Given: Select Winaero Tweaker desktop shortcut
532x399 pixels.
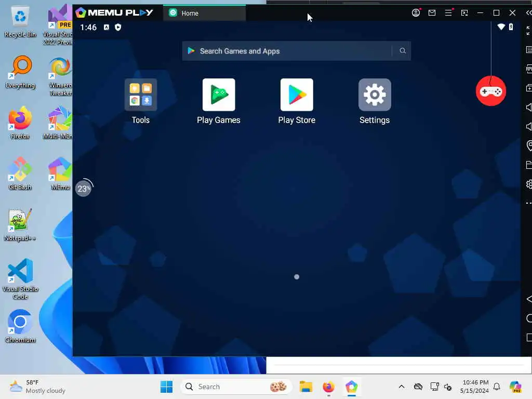Looking at the screenshot, I should [x=60, y=76].
